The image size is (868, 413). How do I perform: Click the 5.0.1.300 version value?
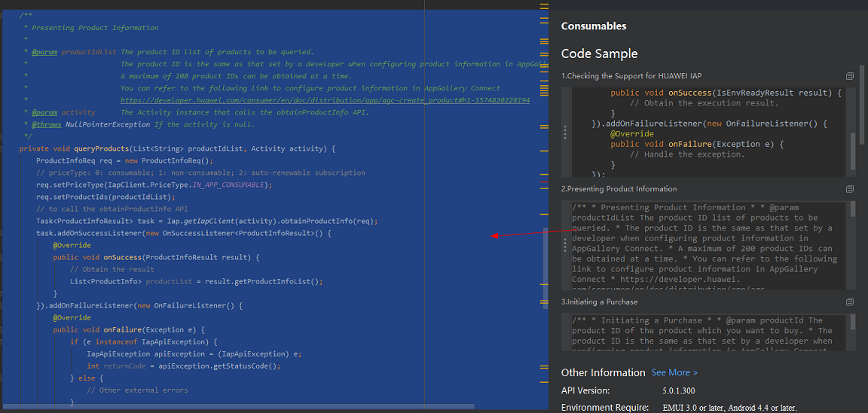pyautogui.click(x=679, y=391)
